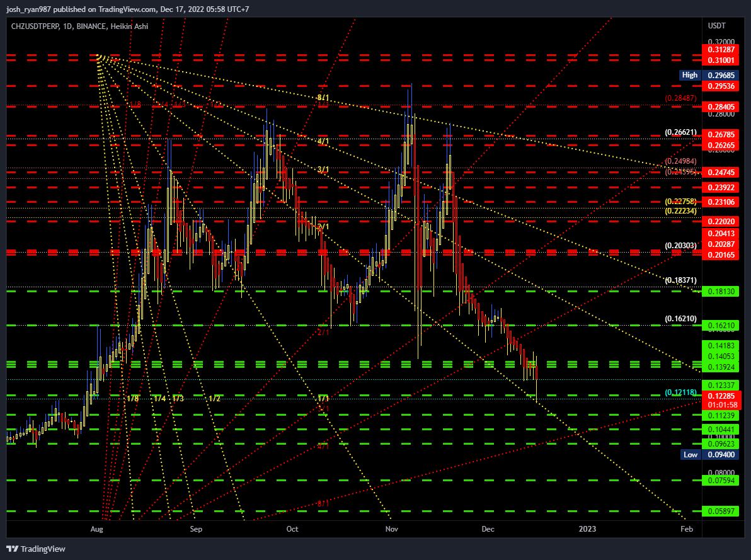Click the yellow 8/1 Gann fan label
Screen dimensions: 751x560
323,98
